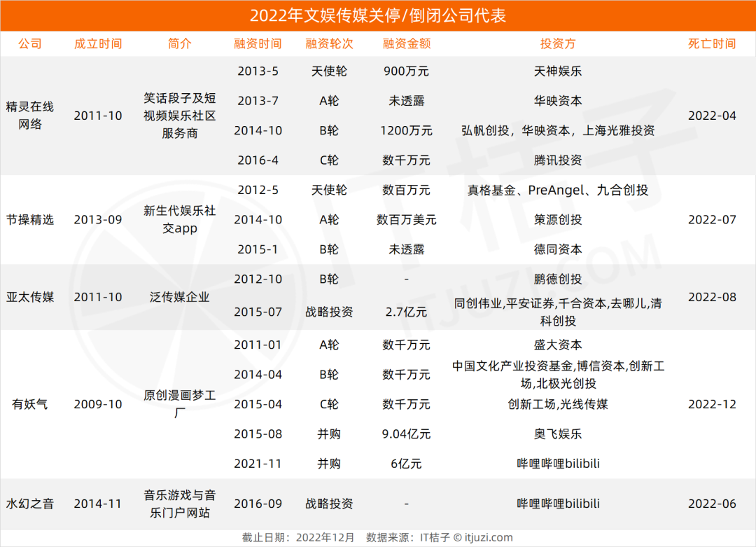The height and width of the screenshot is (547, 756).
Task: Select financing date 2015-07
Action: 258,312
